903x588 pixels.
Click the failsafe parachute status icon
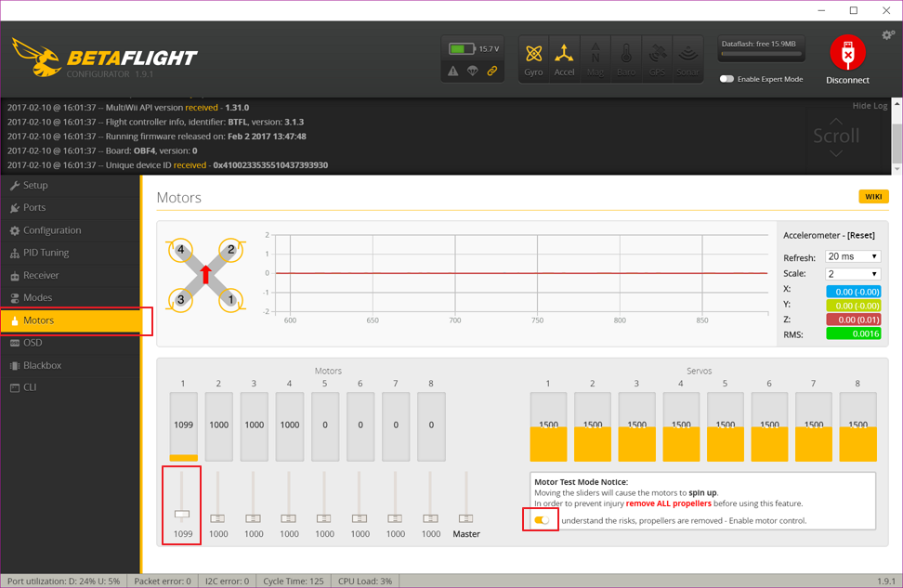click(472, 71)
